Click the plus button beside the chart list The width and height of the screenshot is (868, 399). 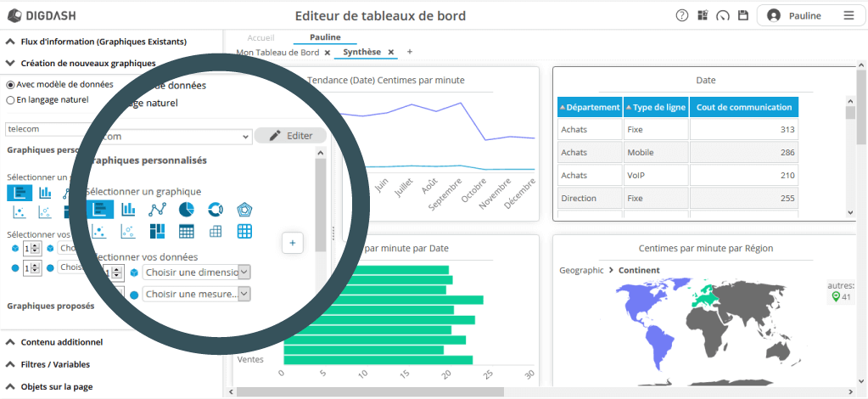(293, 243)
